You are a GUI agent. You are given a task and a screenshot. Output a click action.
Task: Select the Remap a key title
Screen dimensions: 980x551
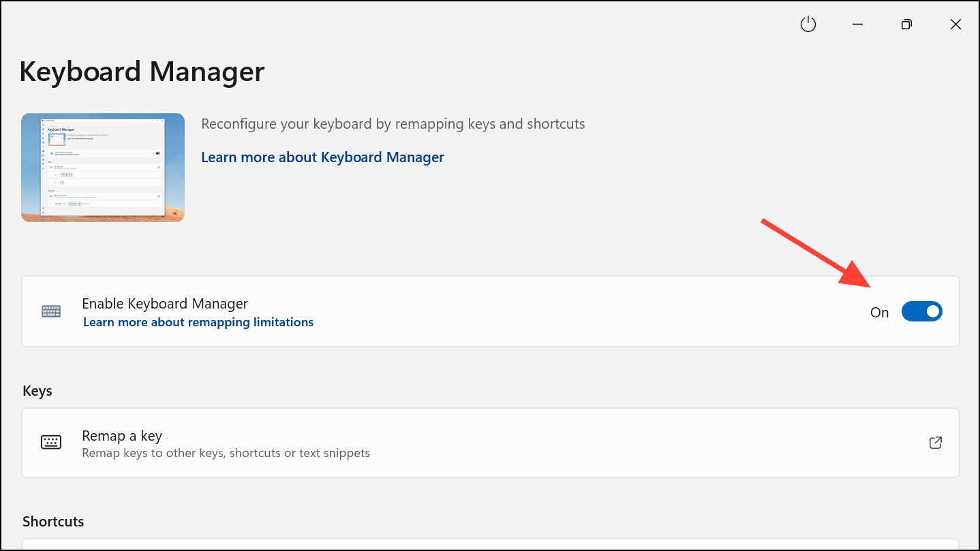(122, 436)
